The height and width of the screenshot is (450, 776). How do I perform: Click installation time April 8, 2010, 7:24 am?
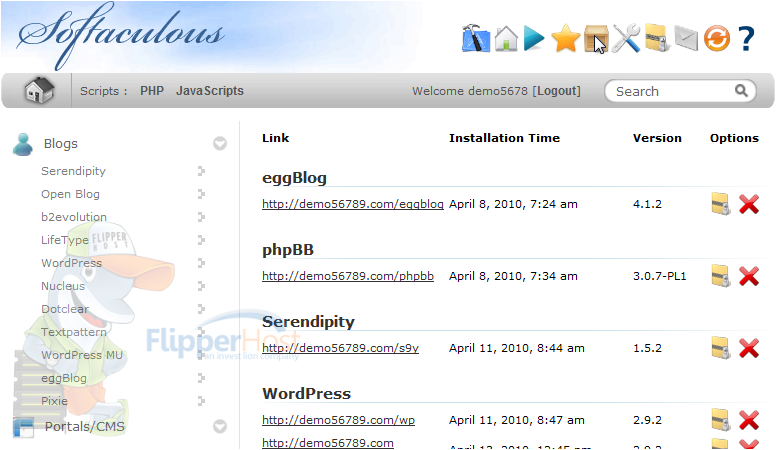(x=513, y=204)
